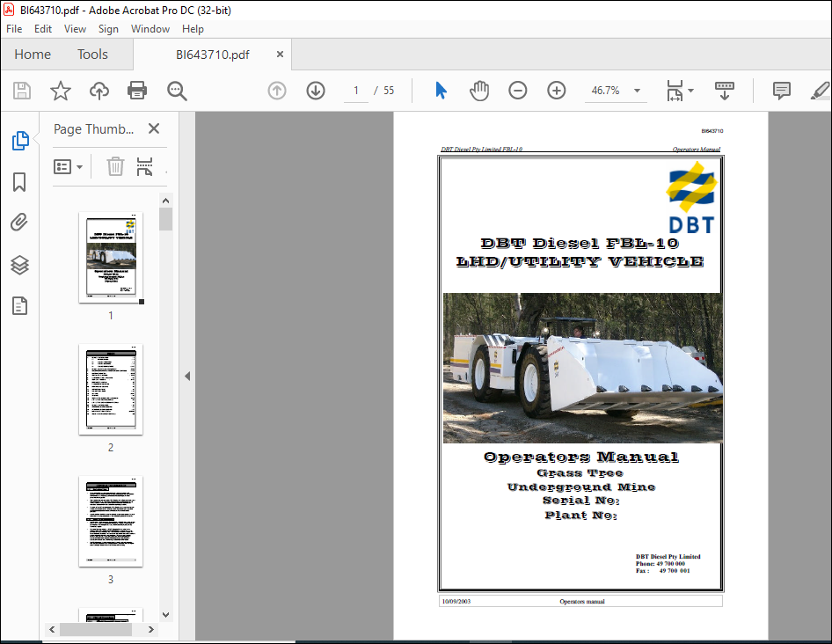Screen dimensions: 832x644
Task: Open the File menu
Action: (14, 29)
